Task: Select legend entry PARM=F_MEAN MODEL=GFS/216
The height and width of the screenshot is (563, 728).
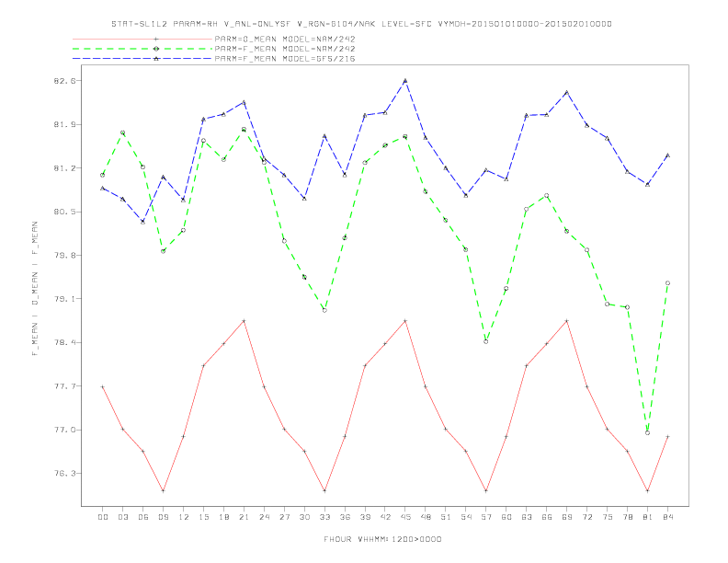Action: (x=285, y=59)
